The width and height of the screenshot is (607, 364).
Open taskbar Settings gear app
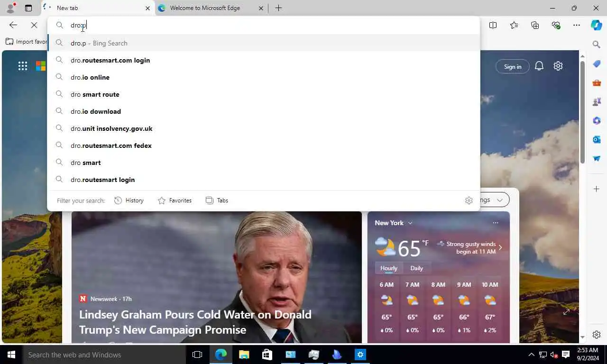tap(360, 355)
